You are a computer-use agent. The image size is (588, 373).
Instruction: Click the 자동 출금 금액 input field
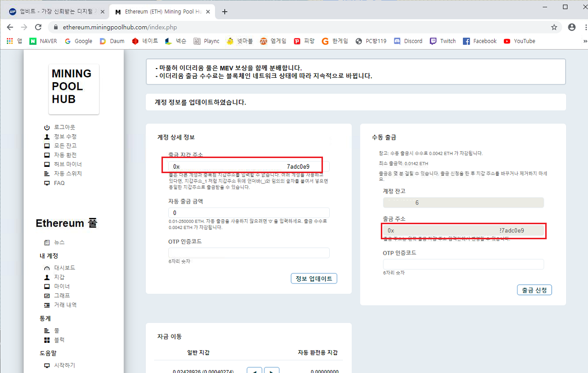[249, 213]
